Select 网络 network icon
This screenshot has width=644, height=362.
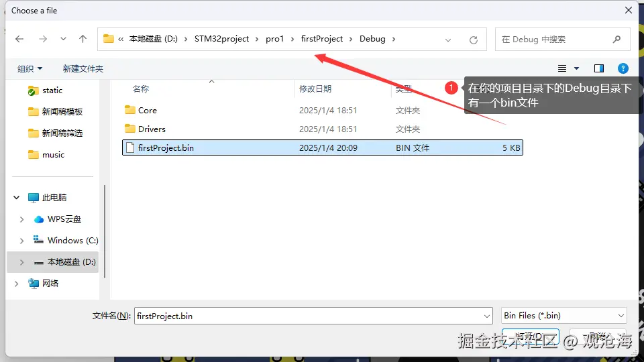pos(34,283)
